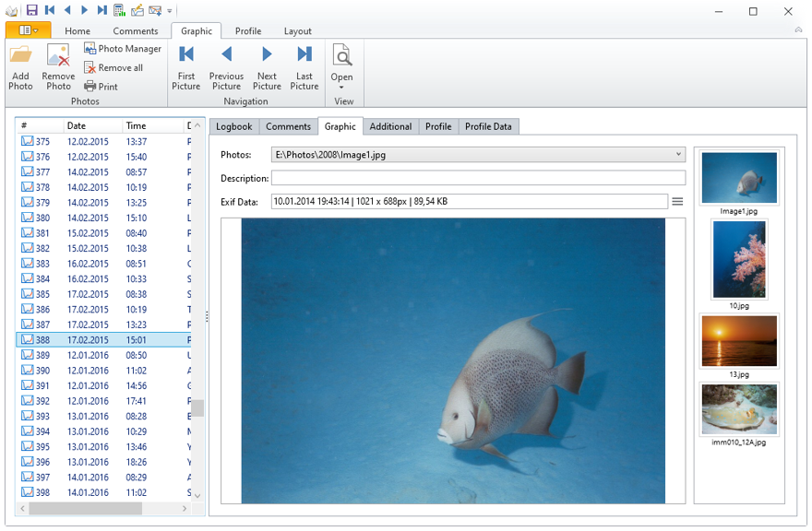Open the Exif Data menu icon
Screen dimensions: 812x531
677,201
